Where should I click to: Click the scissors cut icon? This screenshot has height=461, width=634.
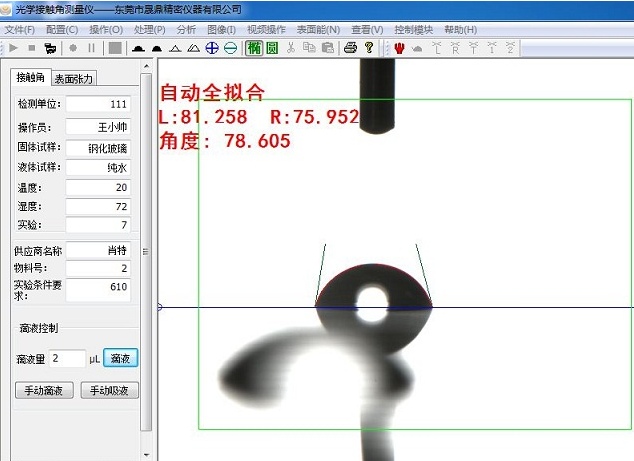point(291,48)
